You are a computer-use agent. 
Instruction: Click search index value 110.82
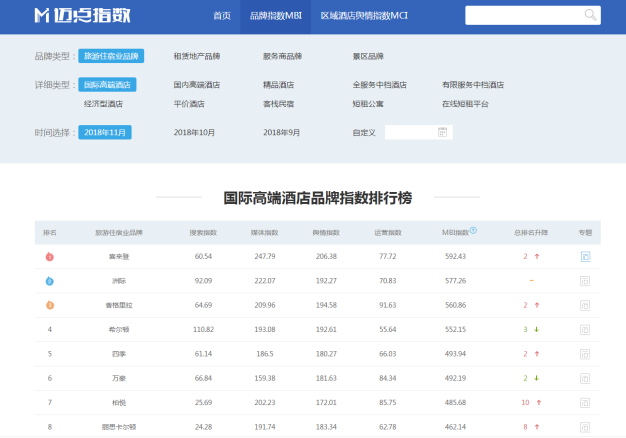click(x=203, y=329)
